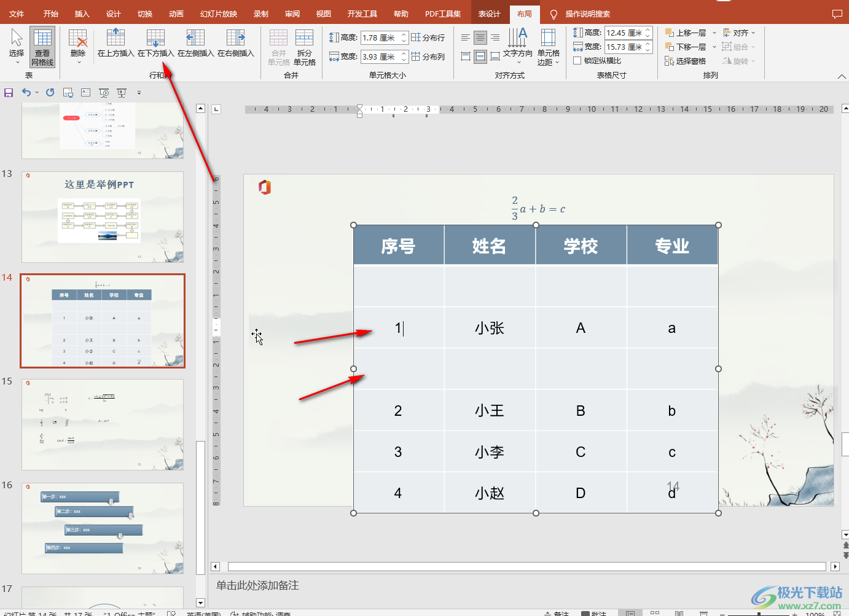Switch to the Table Design tab
Viewport: 849px width, 616px height.
pos(490,14)
